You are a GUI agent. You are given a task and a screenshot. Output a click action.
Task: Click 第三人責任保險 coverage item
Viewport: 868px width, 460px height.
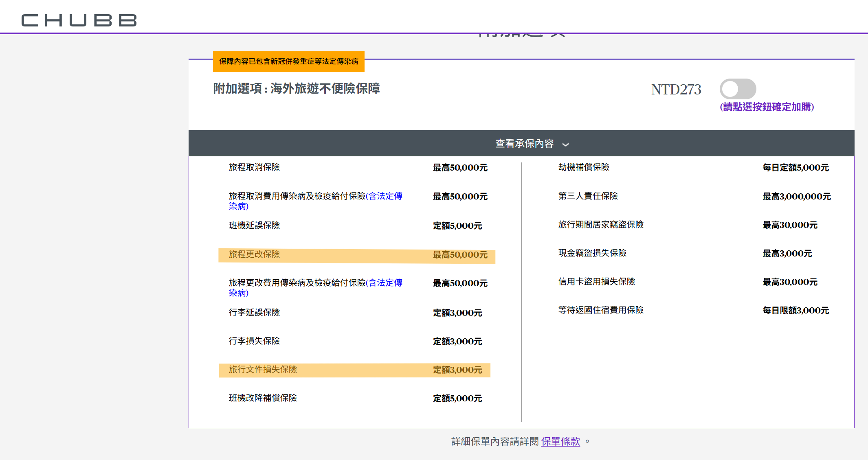coord(588,196)
